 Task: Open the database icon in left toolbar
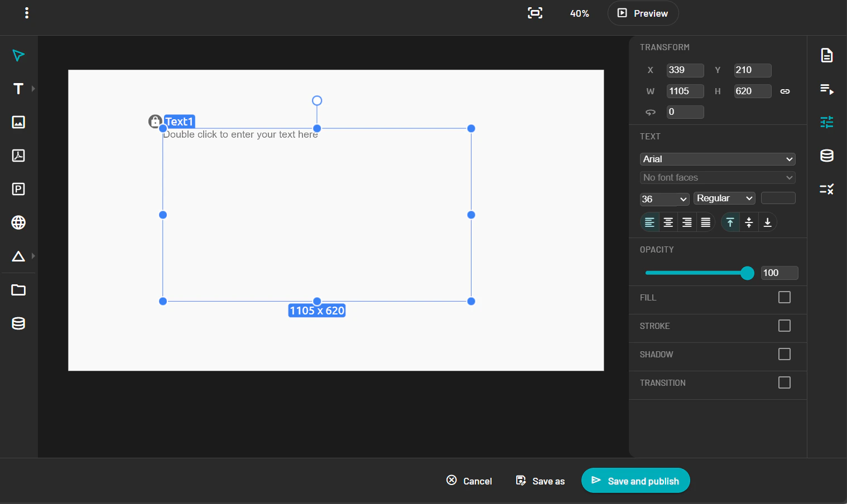point(18,323)
